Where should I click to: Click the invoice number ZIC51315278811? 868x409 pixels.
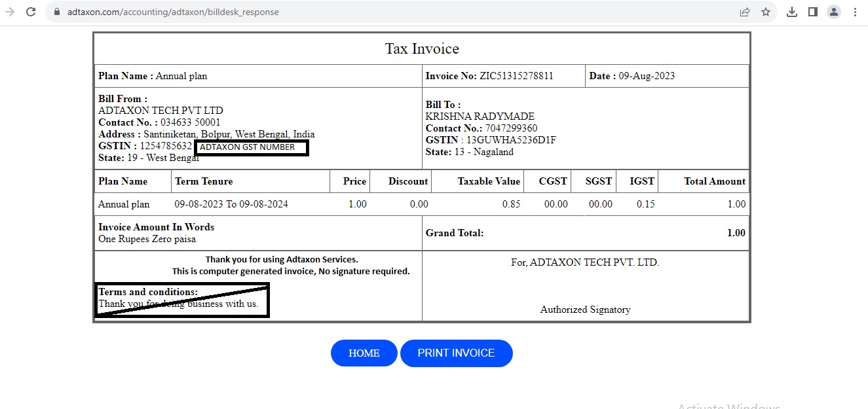tap(516, 76)
